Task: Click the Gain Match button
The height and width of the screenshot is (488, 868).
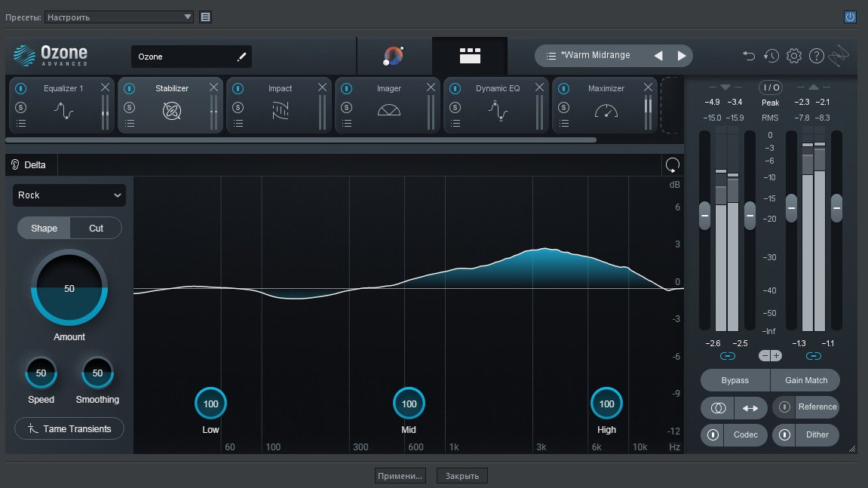Action: pos(805,381)
